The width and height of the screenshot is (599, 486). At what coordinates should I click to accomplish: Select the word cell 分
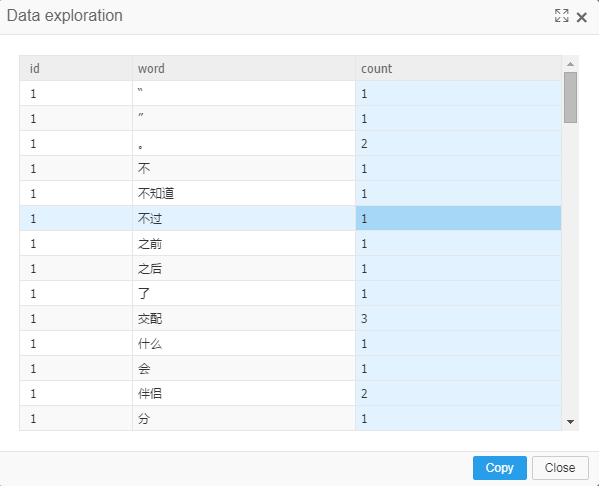pyautogui.click(x=244, y=418)
